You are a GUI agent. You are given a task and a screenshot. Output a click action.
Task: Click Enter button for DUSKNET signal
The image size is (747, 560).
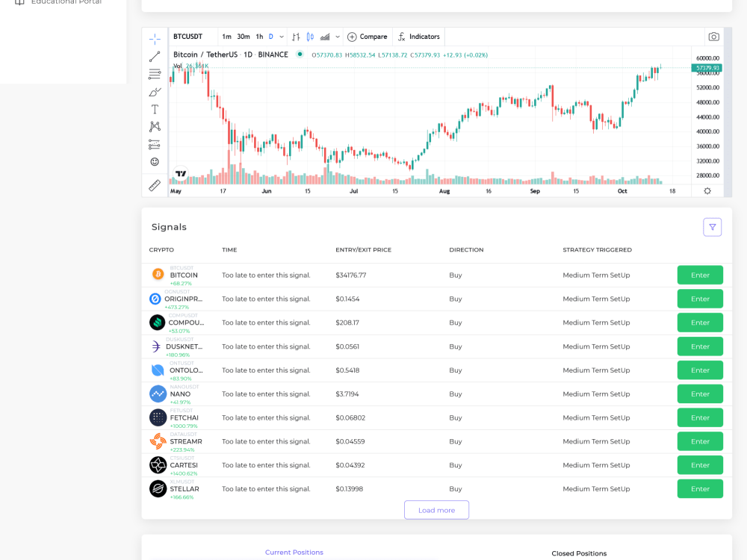(x=700, y=346)
